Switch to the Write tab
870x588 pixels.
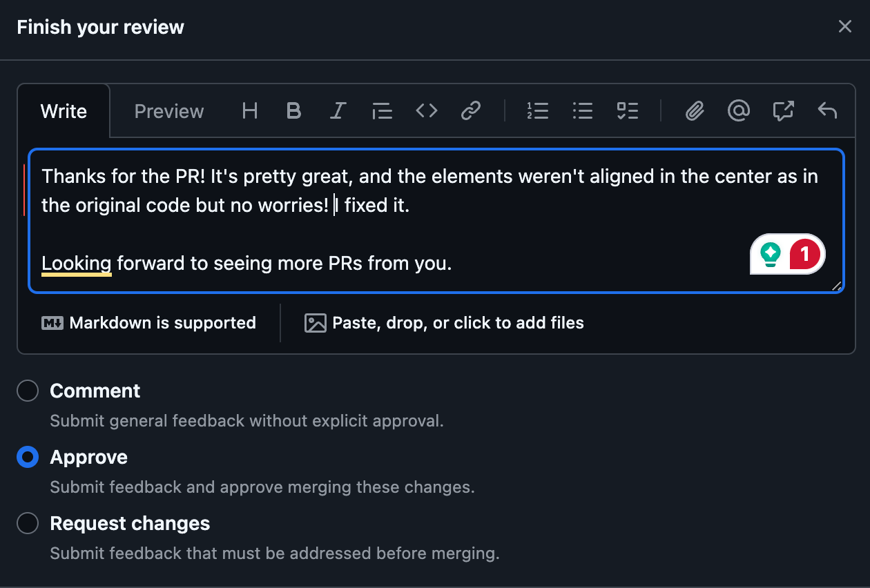pyautogui.click(x=64, y=111)
